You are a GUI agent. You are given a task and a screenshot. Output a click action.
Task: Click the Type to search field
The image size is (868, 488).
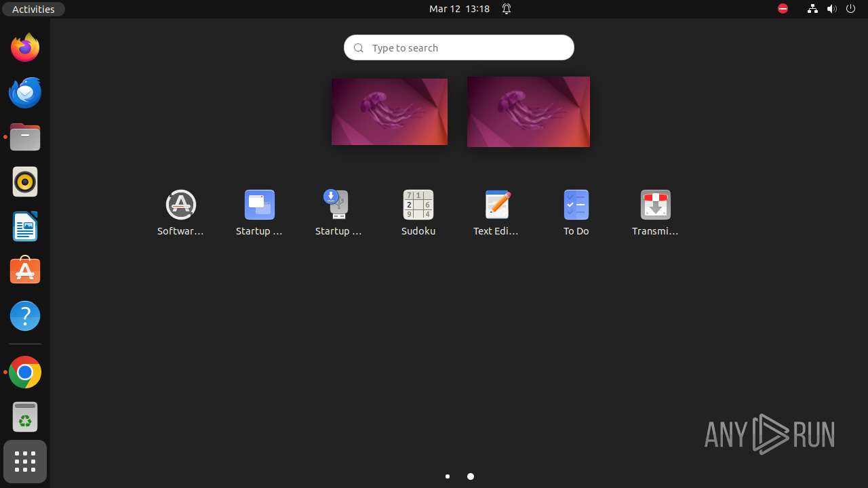459,47
